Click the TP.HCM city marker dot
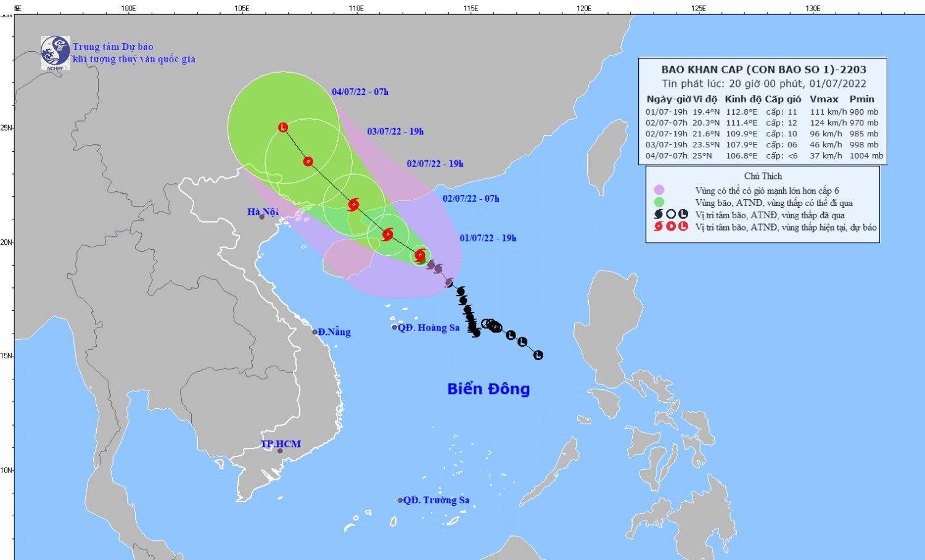 pos(279,451)
